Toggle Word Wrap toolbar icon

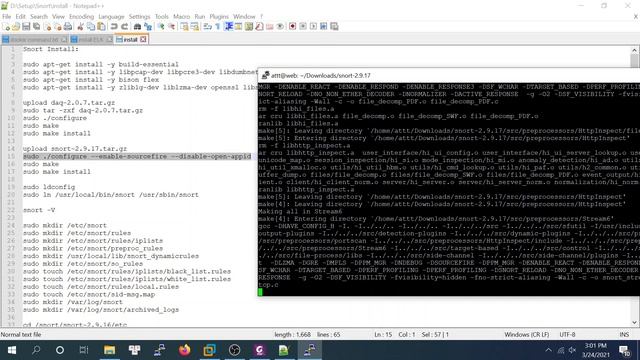pyautogui.click(x=207, y=27)
